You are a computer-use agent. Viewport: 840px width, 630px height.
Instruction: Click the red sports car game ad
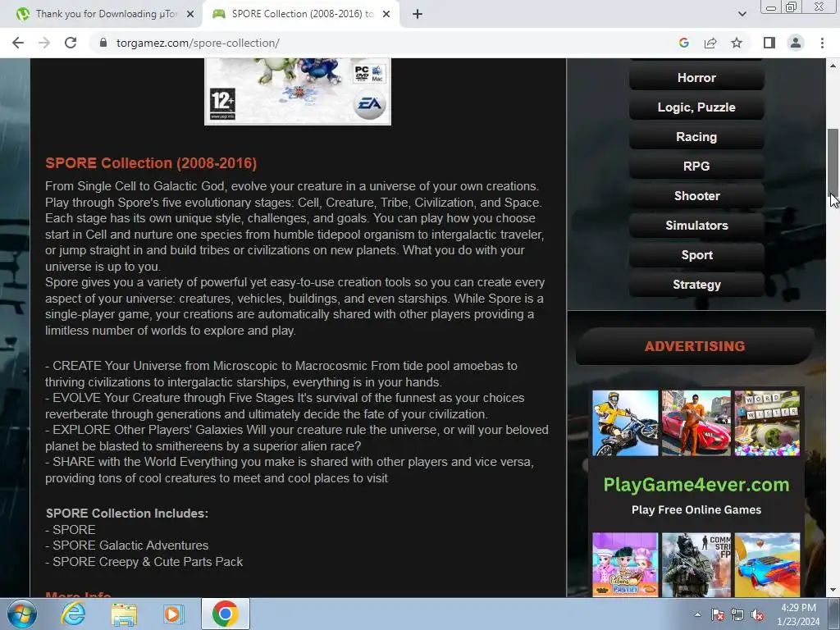(x=696, y=423)
